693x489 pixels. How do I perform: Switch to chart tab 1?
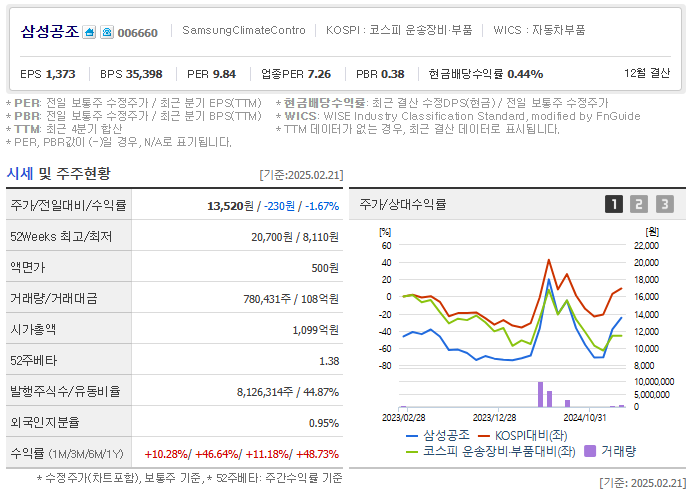click(613, 204)
